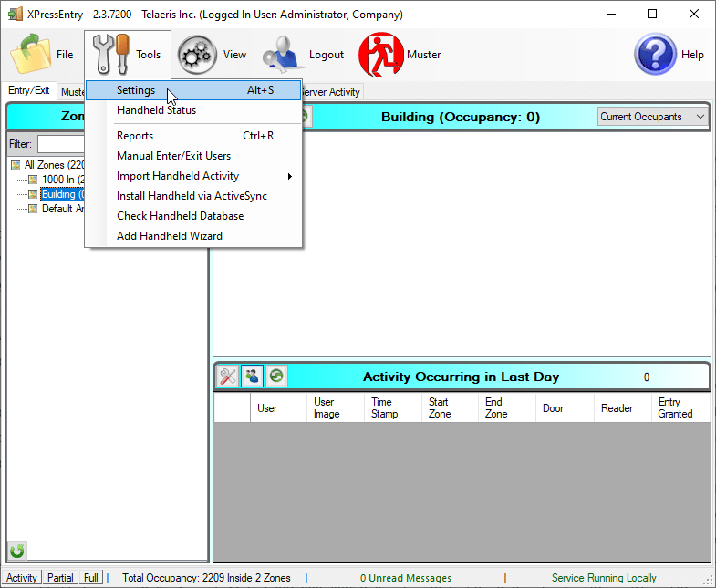The image size is (716, 588).
Task: Click the End Zone column header
Action: click(507, 408)
